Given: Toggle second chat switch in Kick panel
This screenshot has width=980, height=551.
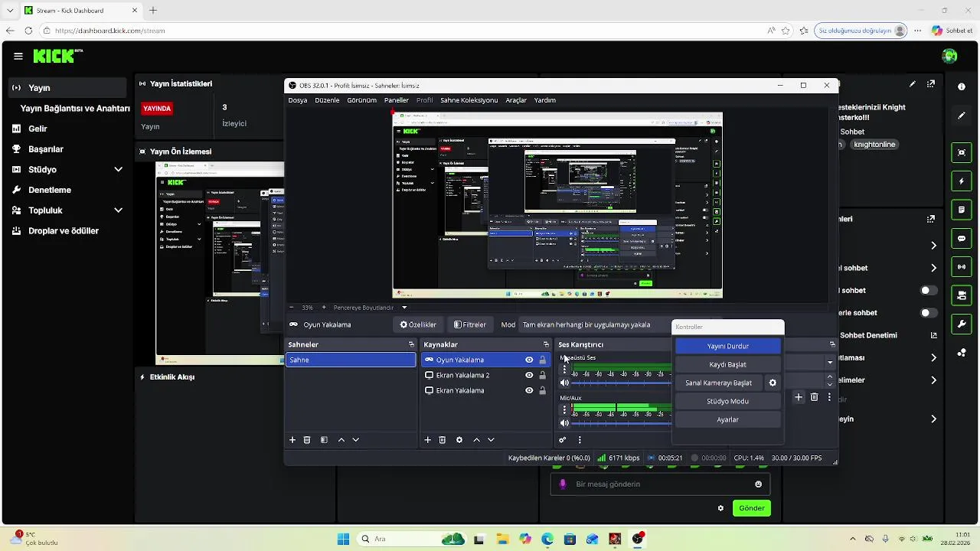Looking at the screenshot, I should [x=929, y=312].
